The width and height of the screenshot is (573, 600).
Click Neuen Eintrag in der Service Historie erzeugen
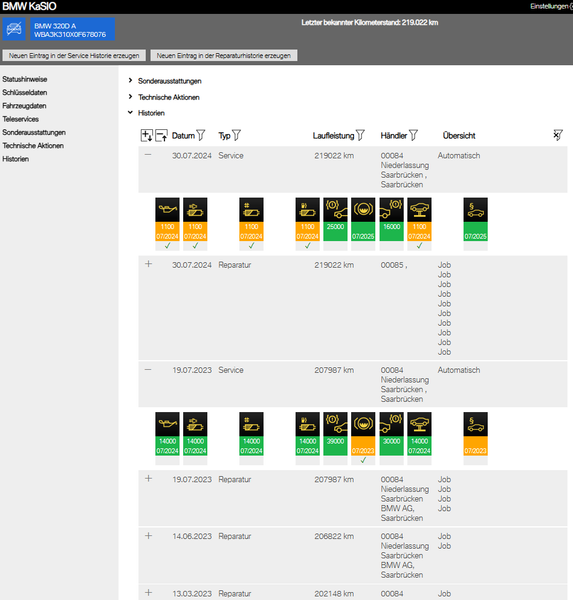pos(74,55)
